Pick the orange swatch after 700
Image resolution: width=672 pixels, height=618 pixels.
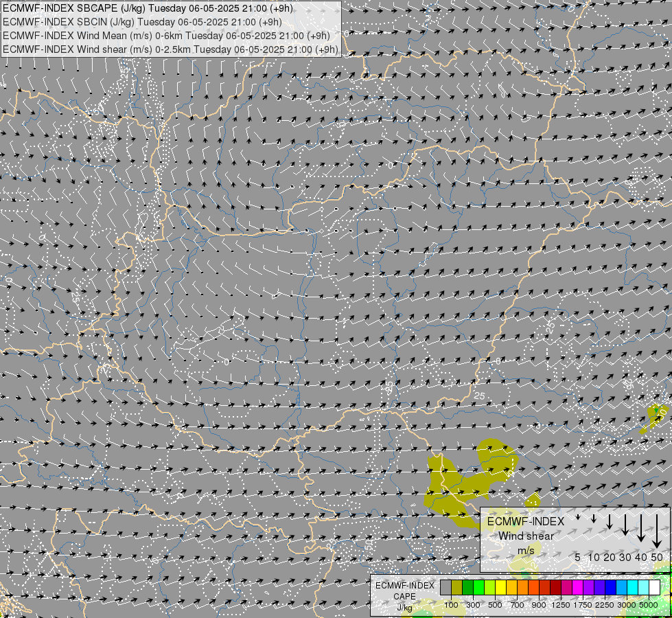pyautogui.click(x=523, y=588)
